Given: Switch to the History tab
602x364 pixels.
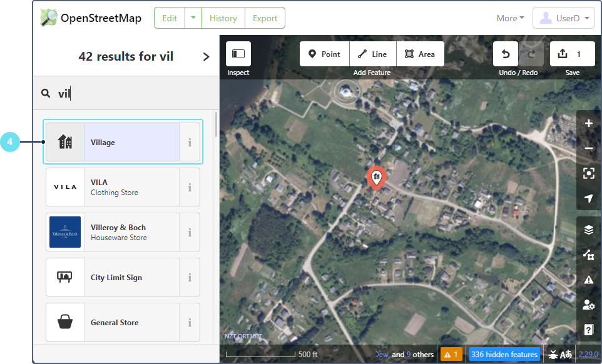Looking at the screenshot, I should (223, 18).
